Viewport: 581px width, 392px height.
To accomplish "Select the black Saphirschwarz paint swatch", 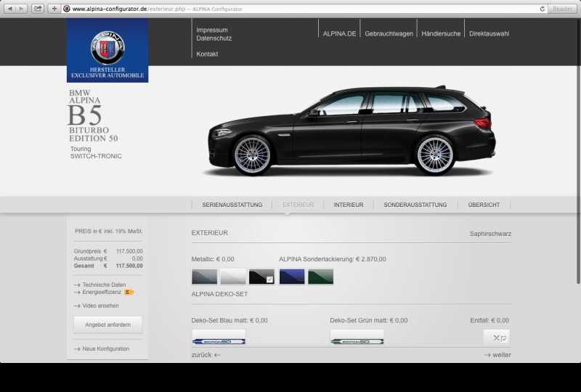I will click(x=261, y=277).
